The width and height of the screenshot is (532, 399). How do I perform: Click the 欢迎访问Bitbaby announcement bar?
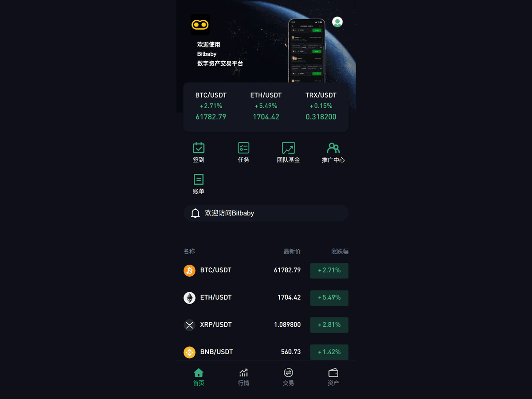pyautogui.click(x=266, y=213)
